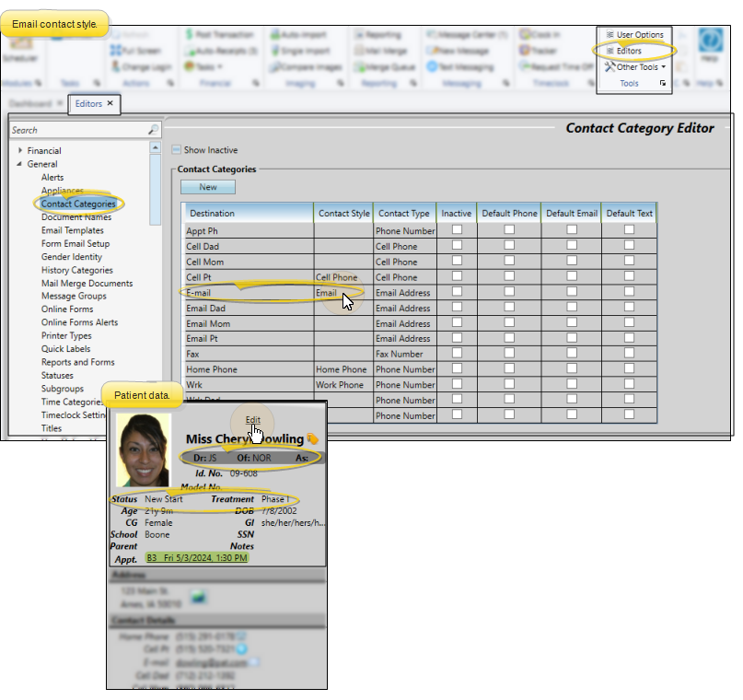Click the map icon next to patient address

198,598
